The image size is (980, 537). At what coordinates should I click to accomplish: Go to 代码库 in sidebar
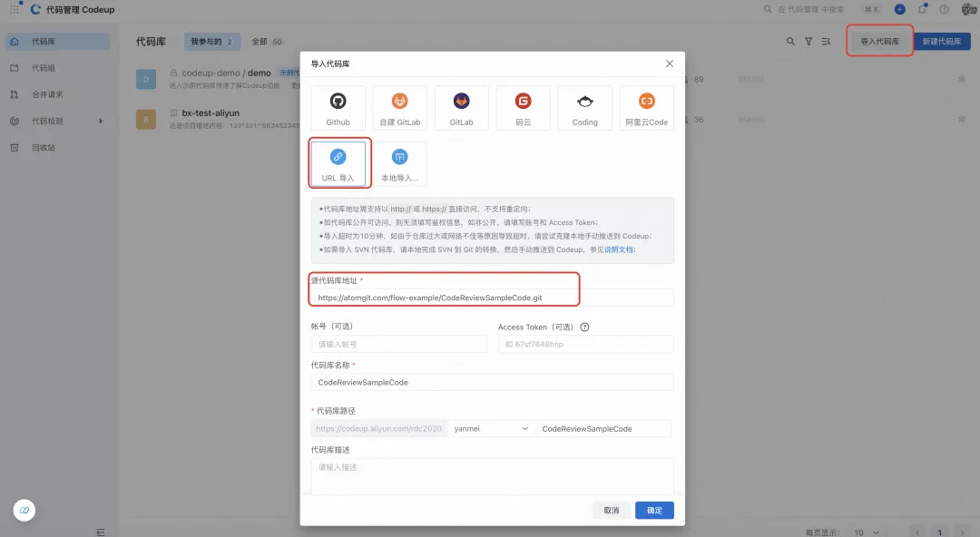(x=57, y=41)
